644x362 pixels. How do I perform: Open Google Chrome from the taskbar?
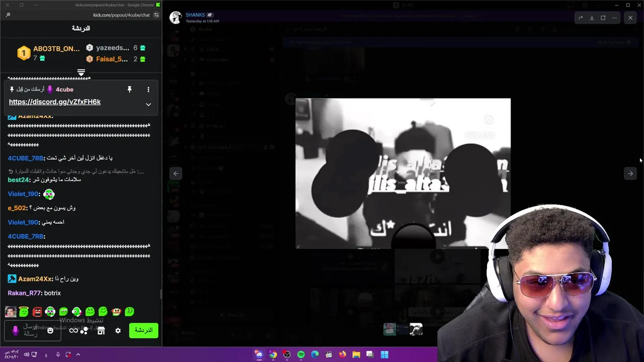point(273,354)
